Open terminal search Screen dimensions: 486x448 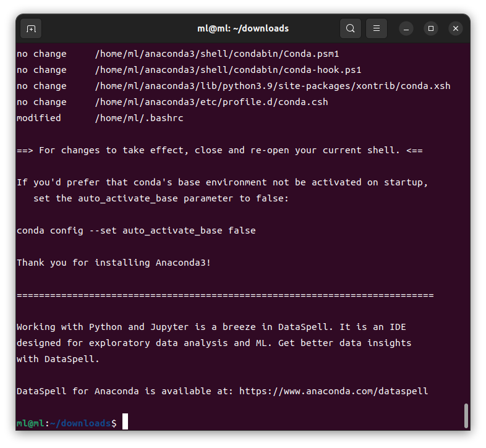pos(350,28)
